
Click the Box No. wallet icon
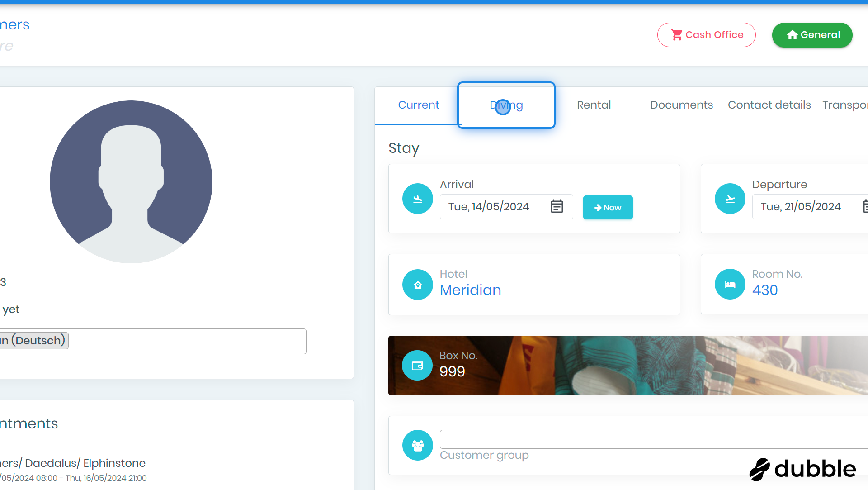(x=417, y=366)
